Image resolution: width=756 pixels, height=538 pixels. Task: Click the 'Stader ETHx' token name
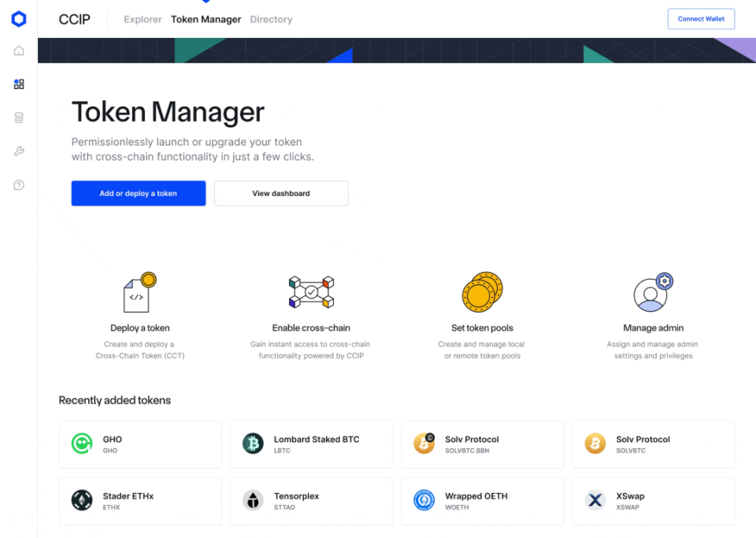(x=128, y=496)
